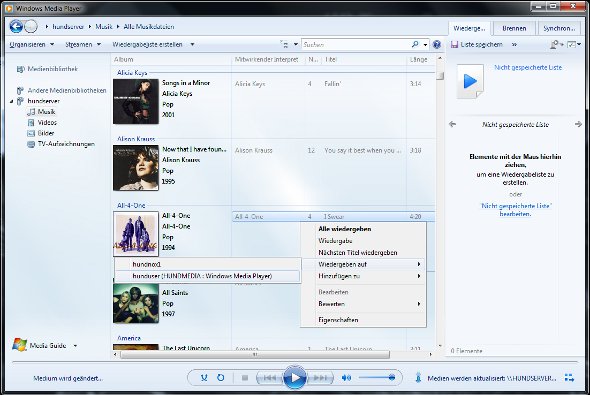Choose Wiedergabe in the context menu

click(x=363, y=240)
